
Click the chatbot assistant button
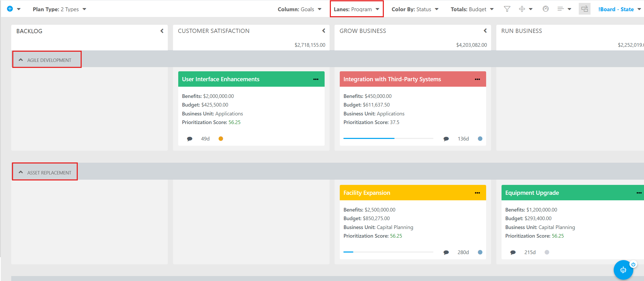pos(623,270)
